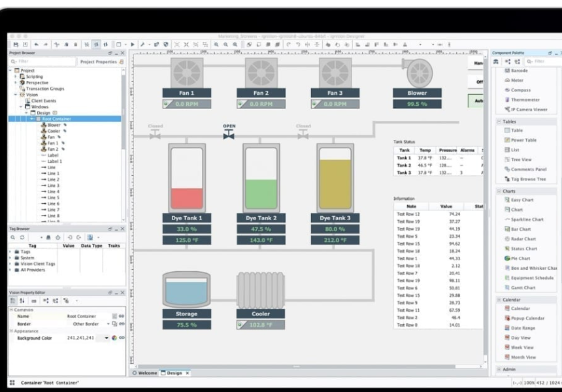The height and width of the screenshot is (392, 562).
Task: Select the Design tab at the bottom
Action: (174, 373)
